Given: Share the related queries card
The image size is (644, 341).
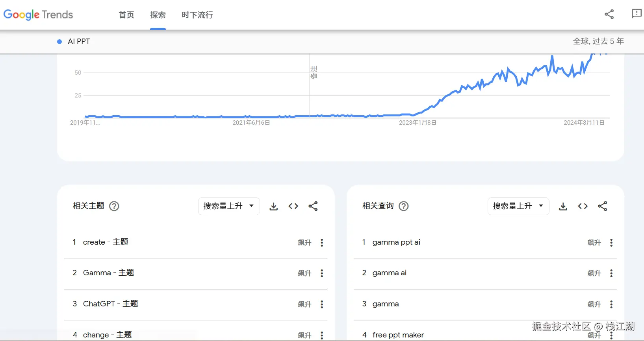Looking at the screenshot, I should tap(602, 206).
